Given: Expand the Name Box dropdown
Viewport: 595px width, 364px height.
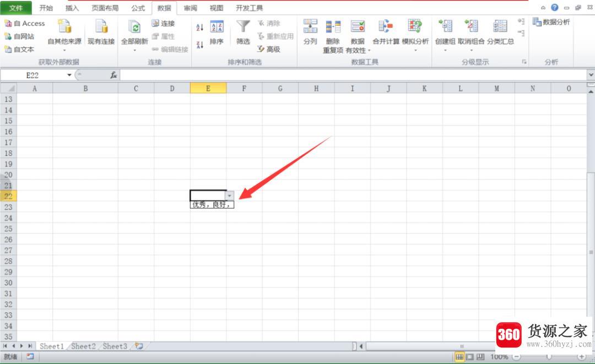Looking at the screenshot, I should tap(69, 75).
